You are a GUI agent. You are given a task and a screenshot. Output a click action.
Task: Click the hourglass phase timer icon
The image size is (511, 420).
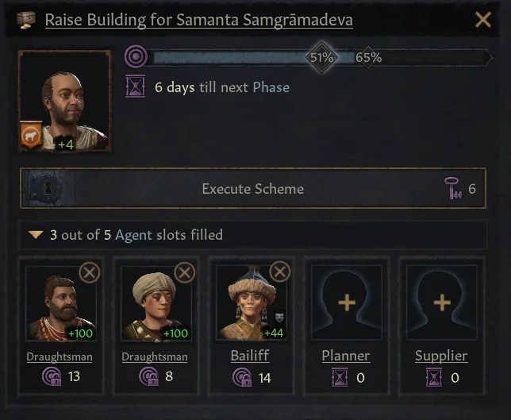135,87
